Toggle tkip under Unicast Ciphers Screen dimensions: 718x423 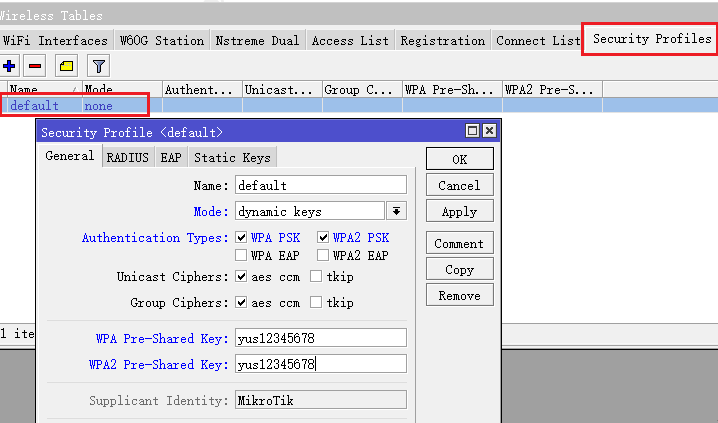point(316,276)
